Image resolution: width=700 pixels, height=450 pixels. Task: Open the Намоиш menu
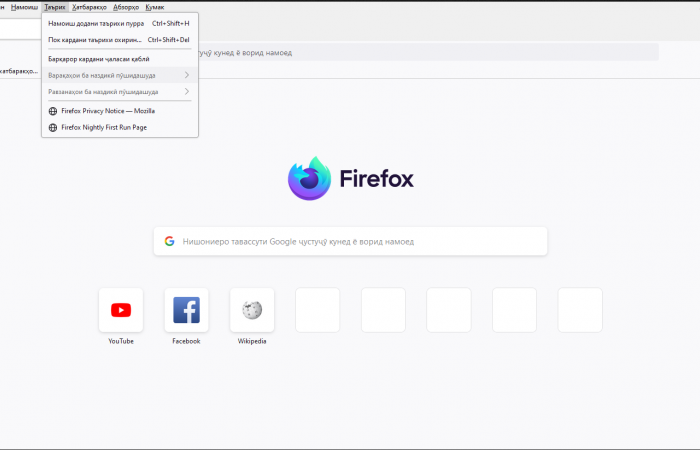click(x=24, y=7)
